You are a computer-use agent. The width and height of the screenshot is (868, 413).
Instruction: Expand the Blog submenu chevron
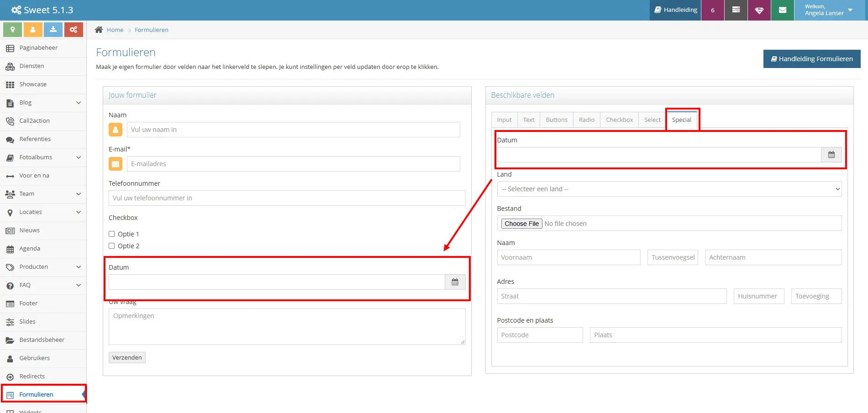tap(79, 103)
